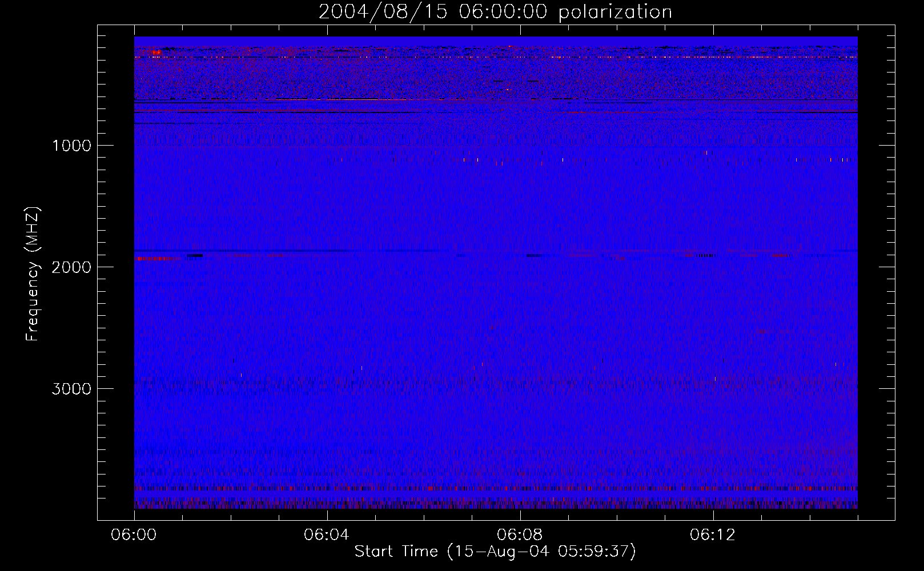Select the 'Frequency (MHZ)' y-axis label
Viewport: 924px width, 571px height.
point(33,274)
